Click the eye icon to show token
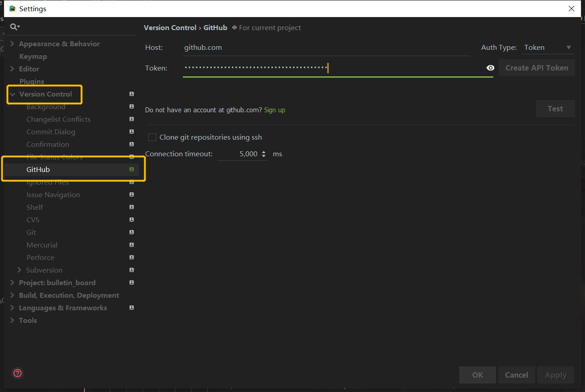585x392 pixels. [x=490, y=68]
